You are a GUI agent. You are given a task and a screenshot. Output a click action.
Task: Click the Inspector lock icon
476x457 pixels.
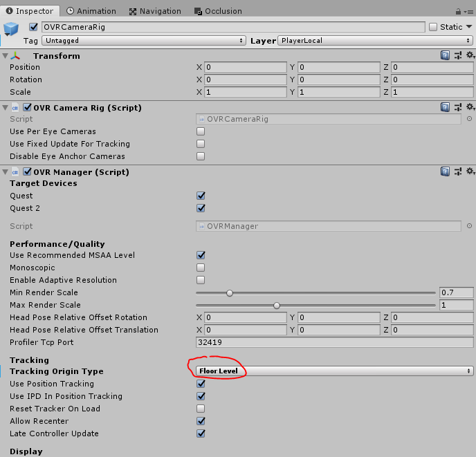tap(458, 12)
